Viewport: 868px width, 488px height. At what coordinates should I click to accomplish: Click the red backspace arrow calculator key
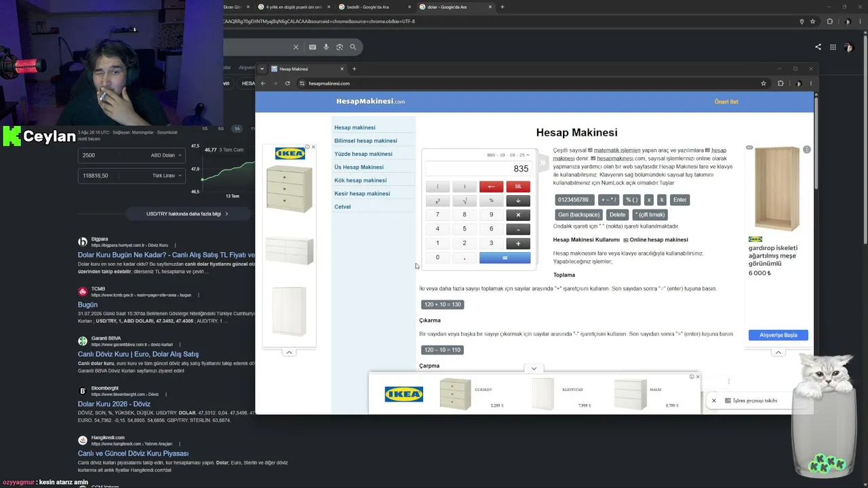coord(491,186)
